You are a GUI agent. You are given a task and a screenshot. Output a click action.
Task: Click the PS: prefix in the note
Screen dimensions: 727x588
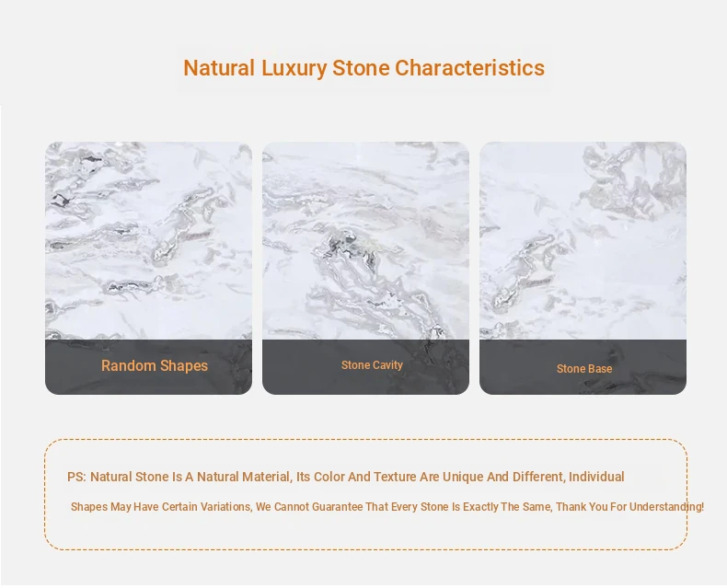tap(76, 477)
